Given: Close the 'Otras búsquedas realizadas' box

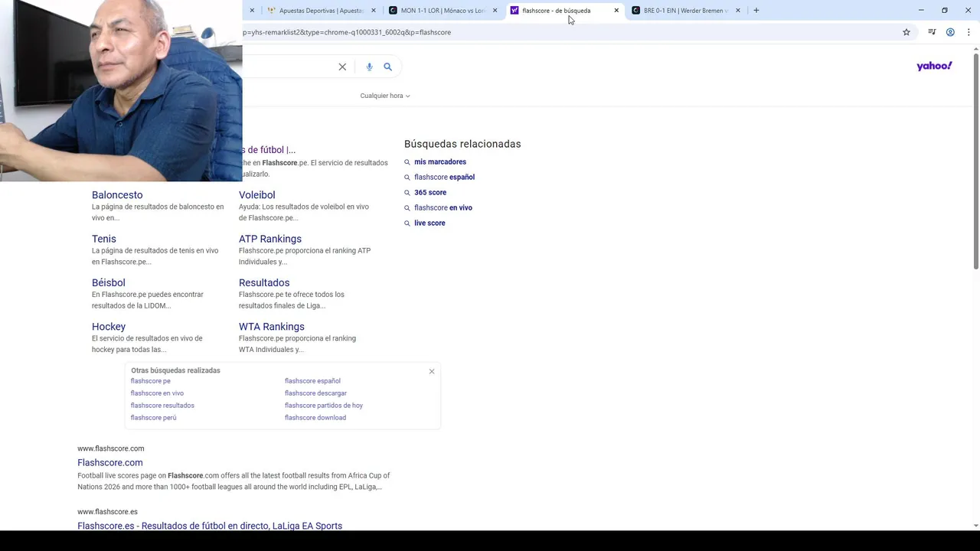Looking at the screenshot, I should (432, 371).
